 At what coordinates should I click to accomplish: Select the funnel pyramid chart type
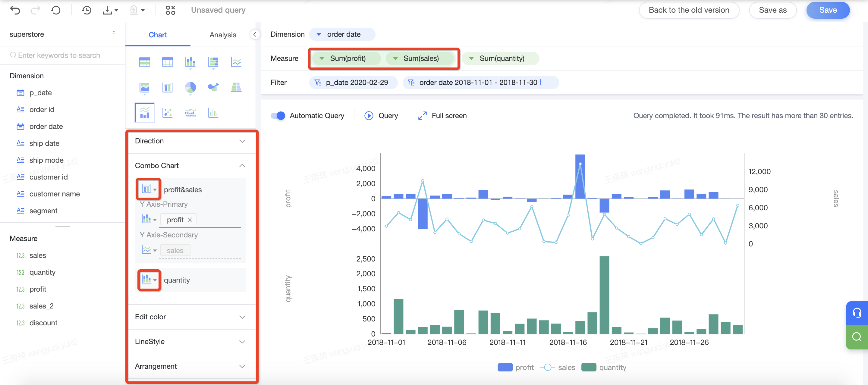[236, 88]
